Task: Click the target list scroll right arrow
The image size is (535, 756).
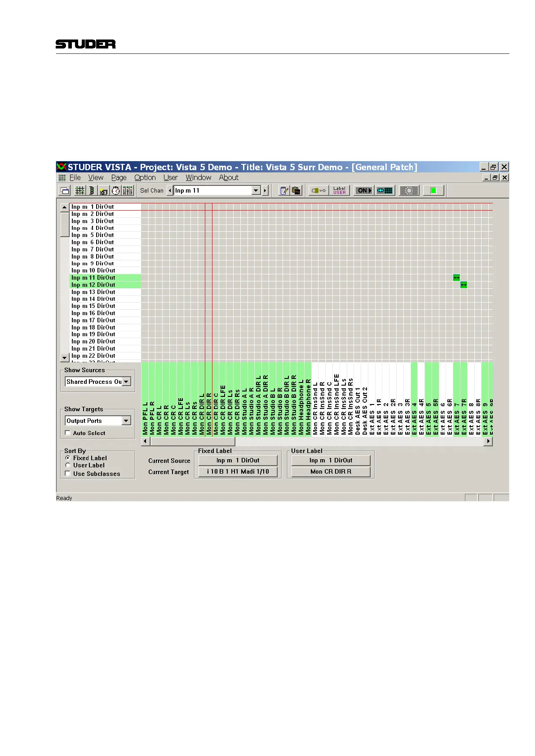Action: 488,441
